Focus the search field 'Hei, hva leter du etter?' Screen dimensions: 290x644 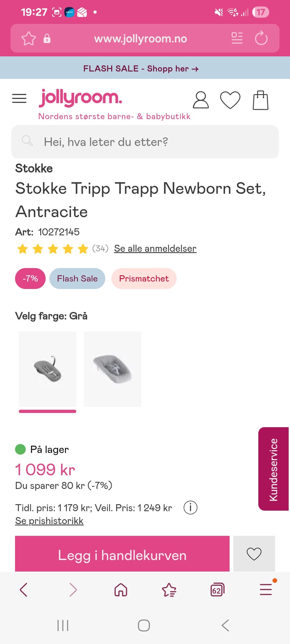(x=145, y=142)
